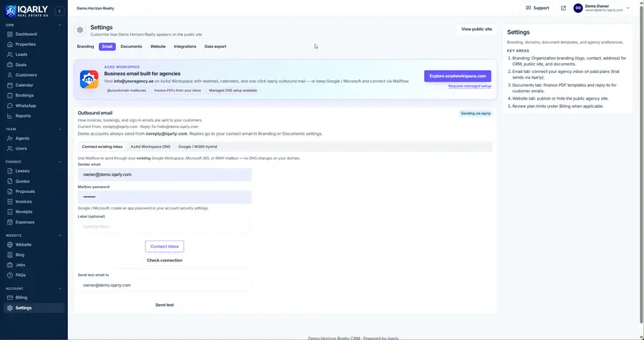The width and height of the screenshot is (644, 340).
Task: Open the Reports chart icon
Action: pos(10,116)
